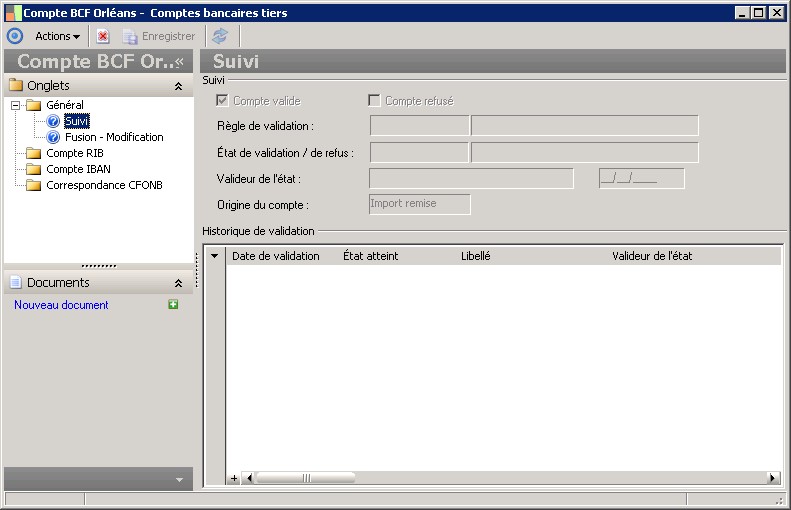791x510 pixels.
Task: Collapse the Onglets section
Action: (x=178, y=86)
